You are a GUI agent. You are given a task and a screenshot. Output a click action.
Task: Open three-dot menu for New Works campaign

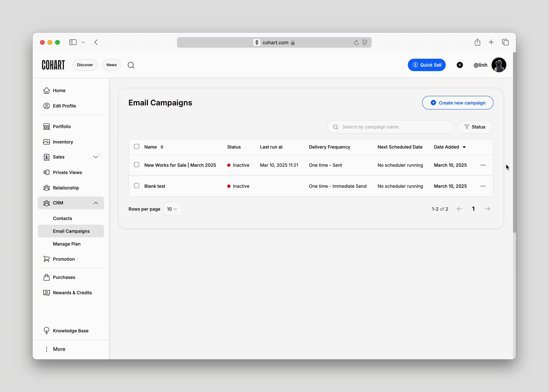pyautogui.click(x=483, y=165)
